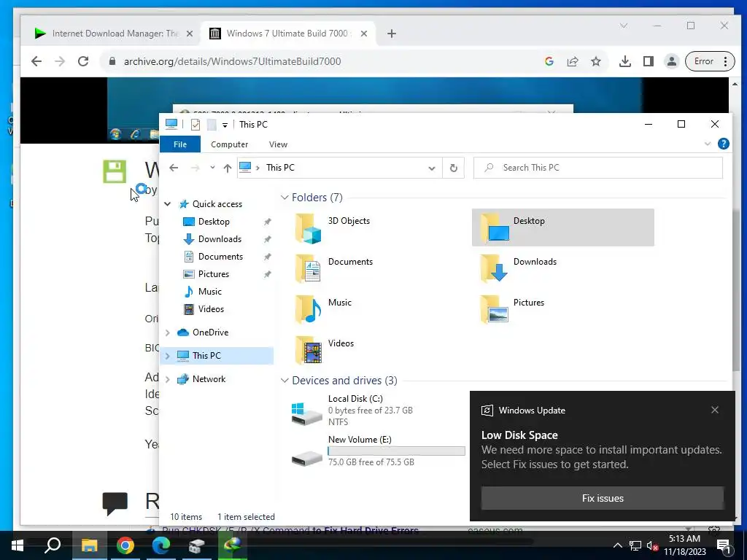
Task: Go back in File Explorer
Action: tap(174, 168)
